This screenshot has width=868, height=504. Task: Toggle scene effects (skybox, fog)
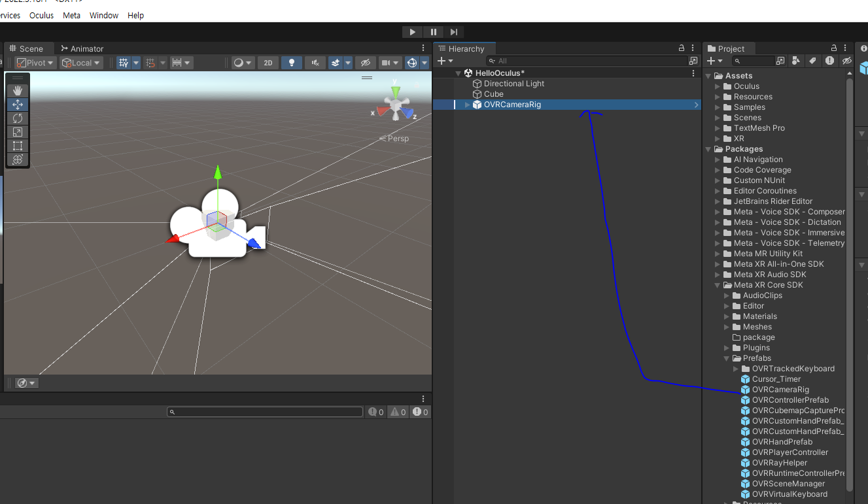click(x=336, y=63)
